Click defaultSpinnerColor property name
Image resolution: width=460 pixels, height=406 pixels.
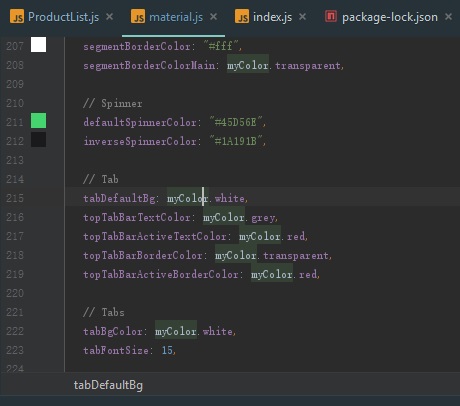point(140,122)
